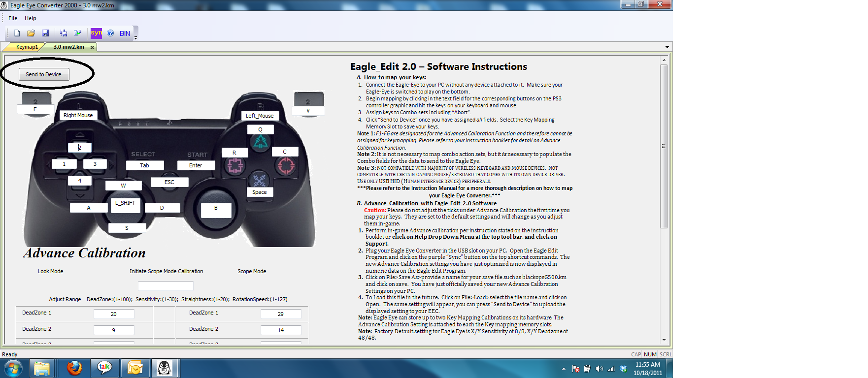Open the Windows Start menu
This screenshot has height=378, width=868.
(13, 368)
